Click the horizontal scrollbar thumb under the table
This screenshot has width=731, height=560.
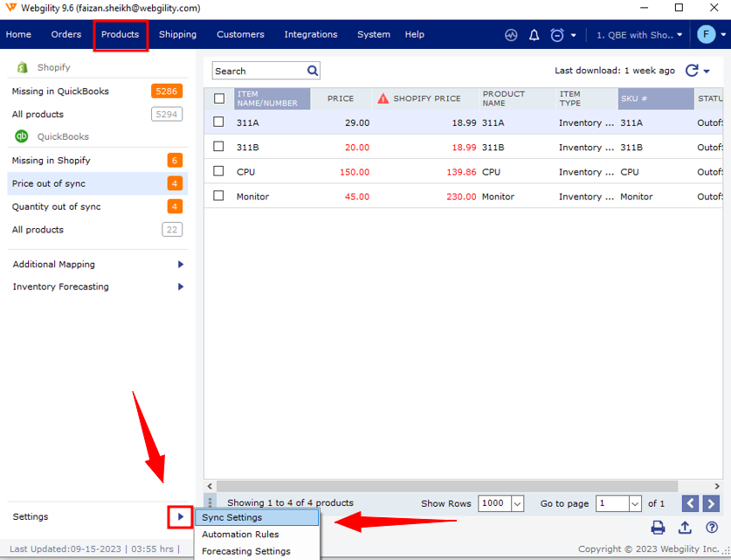[x=446, y=486]
